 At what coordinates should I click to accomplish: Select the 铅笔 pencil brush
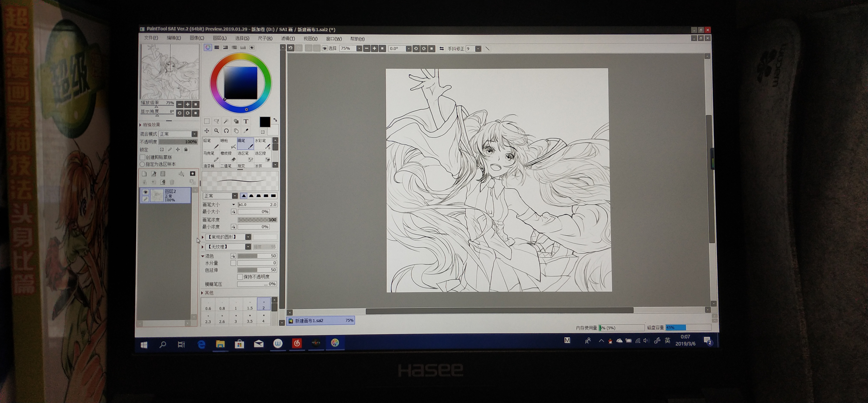tap(211, 143)
